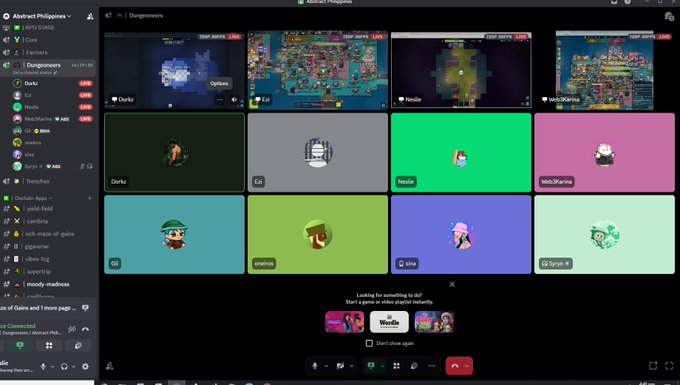Watch Ezi's live stream tile

click(317, 70)
